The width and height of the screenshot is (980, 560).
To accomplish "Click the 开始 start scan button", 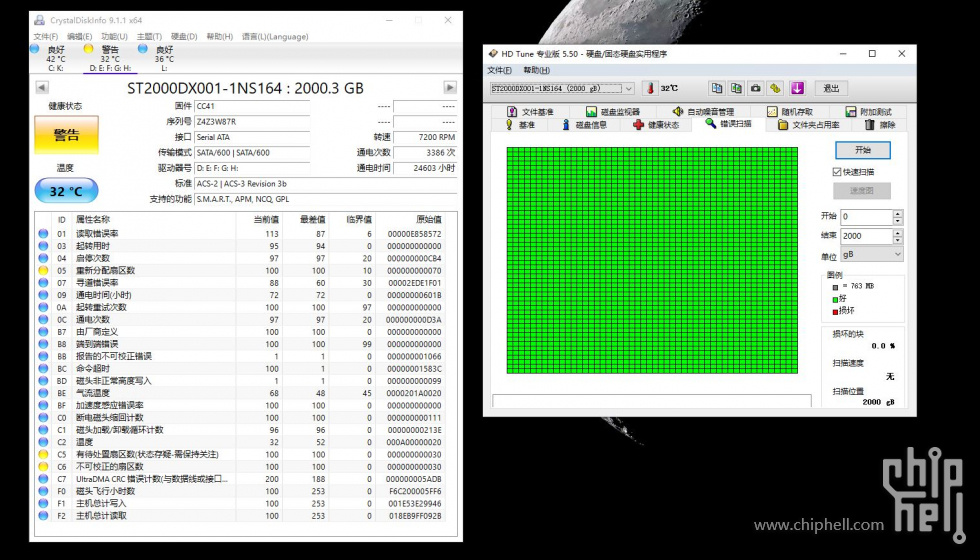I will [862, 150].
